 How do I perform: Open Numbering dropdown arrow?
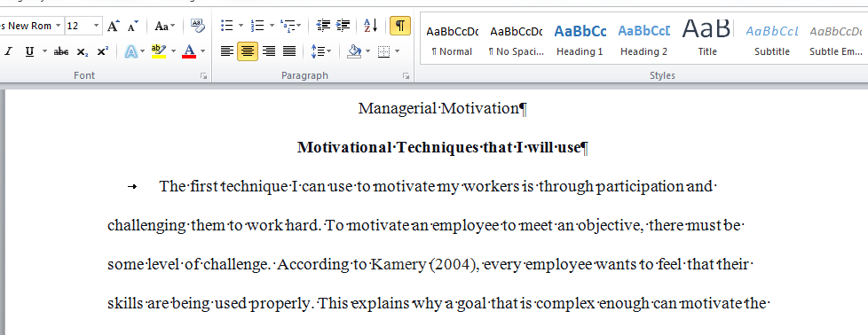pos(272,26)
